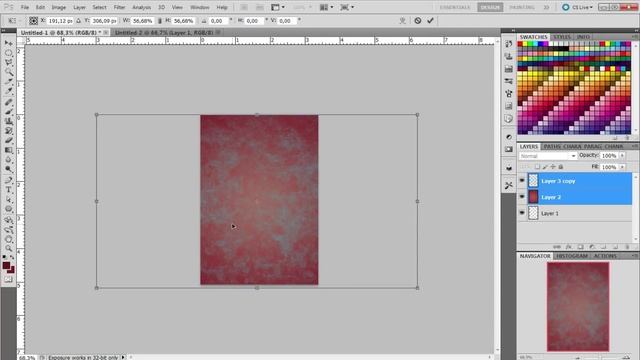
Task: Select the Brush tool
Action: coord(9,111)
